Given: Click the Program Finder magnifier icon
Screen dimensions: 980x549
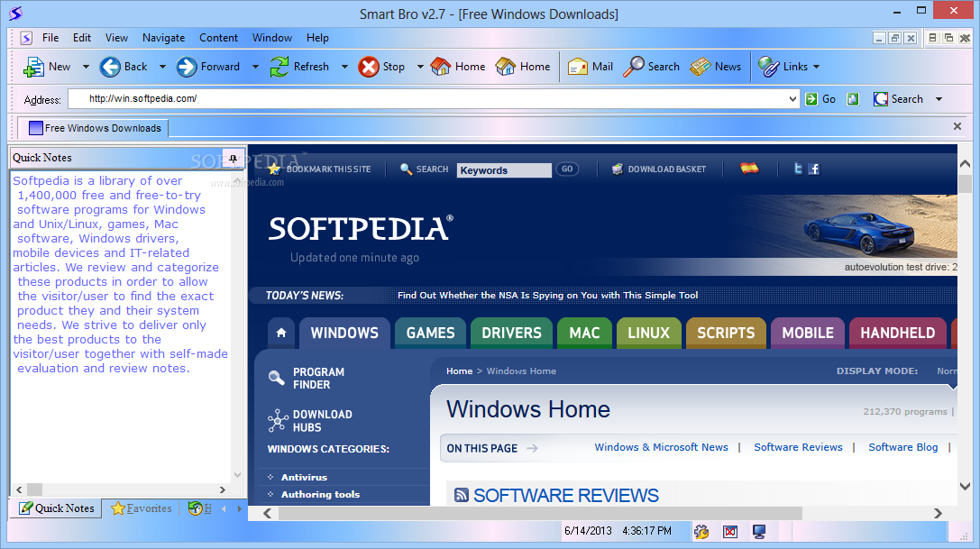Looking at the screenshot, I should point(276,378).
